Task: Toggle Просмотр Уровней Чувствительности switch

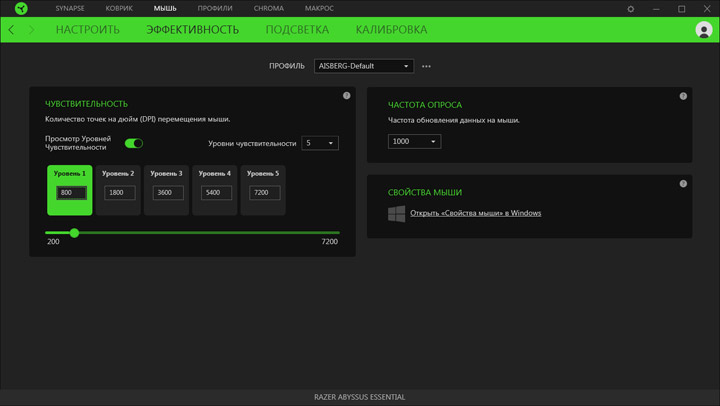Action: (x=134, y=143)
